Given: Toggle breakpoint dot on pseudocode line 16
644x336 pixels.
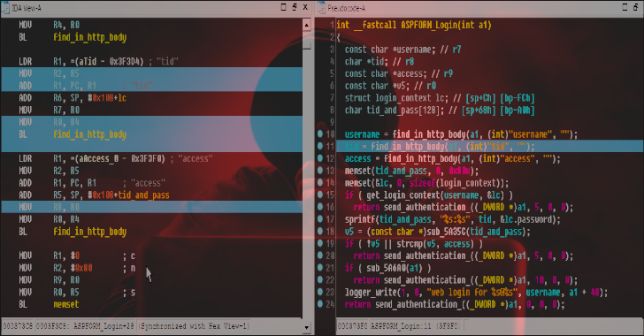Looking at the screenshot, I should [320, 207].
